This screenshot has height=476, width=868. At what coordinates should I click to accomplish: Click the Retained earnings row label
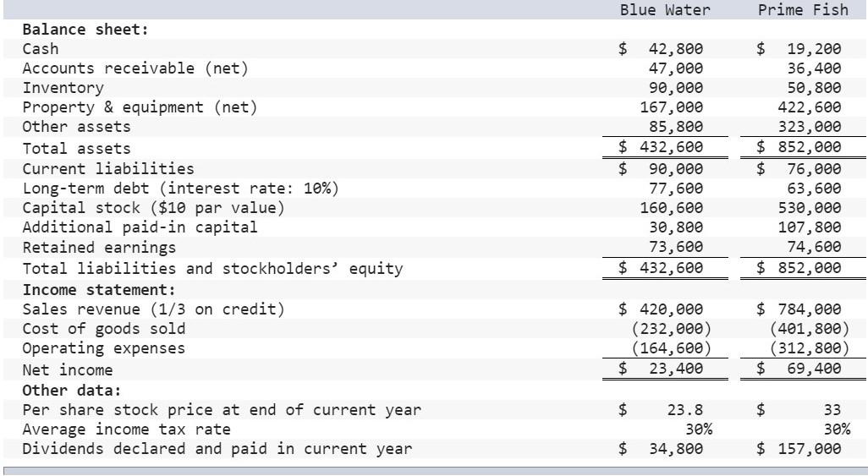click(99, 247)
